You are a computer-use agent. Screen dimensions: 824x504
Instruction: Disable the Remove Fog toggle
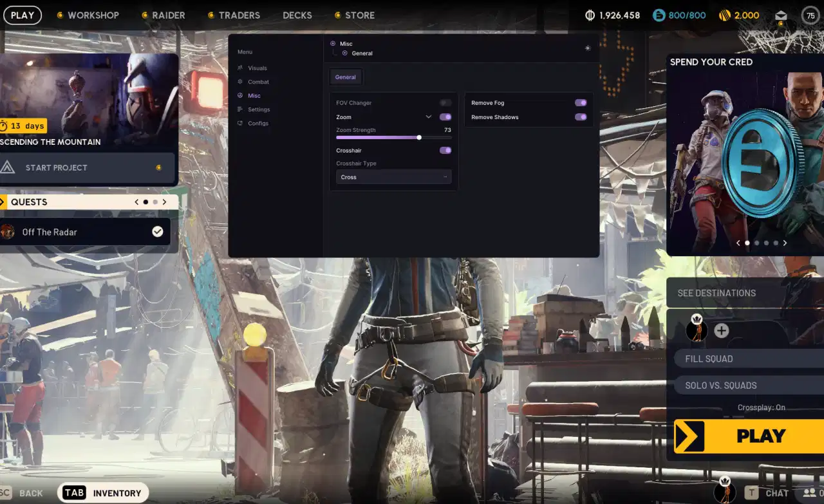(581, 103)
